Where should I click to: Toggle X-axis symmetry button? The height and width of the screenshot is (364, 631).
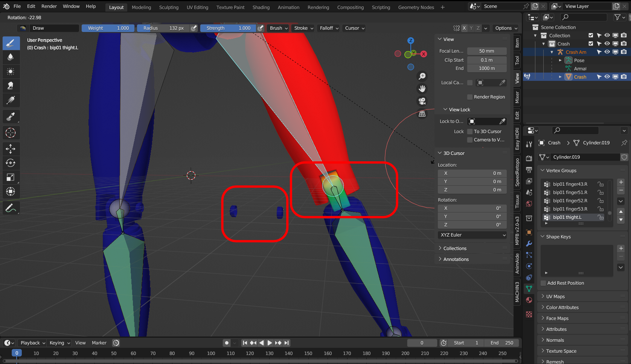pos(464,28)
